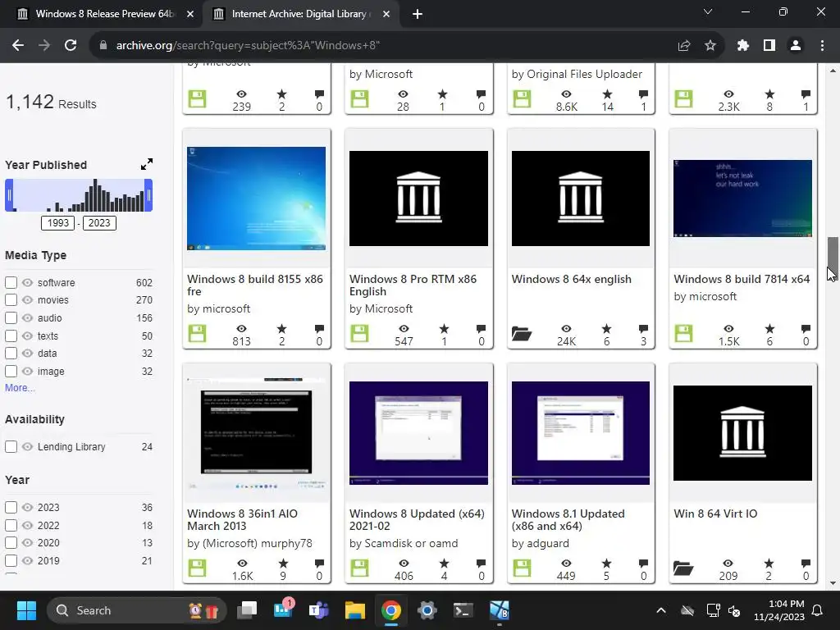
Task: Check the data media type checkbox
Action: point(11,353)
